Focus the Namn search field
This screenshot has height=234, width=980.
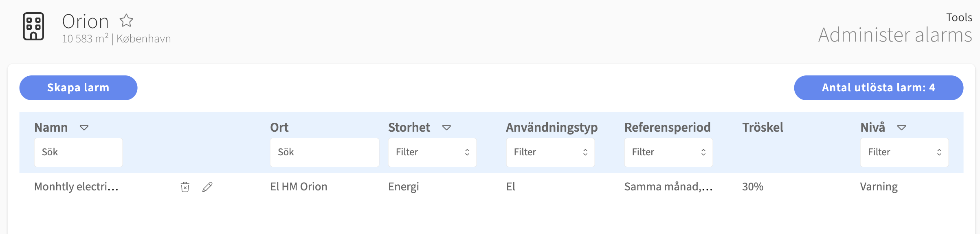[x=78, y=152]
